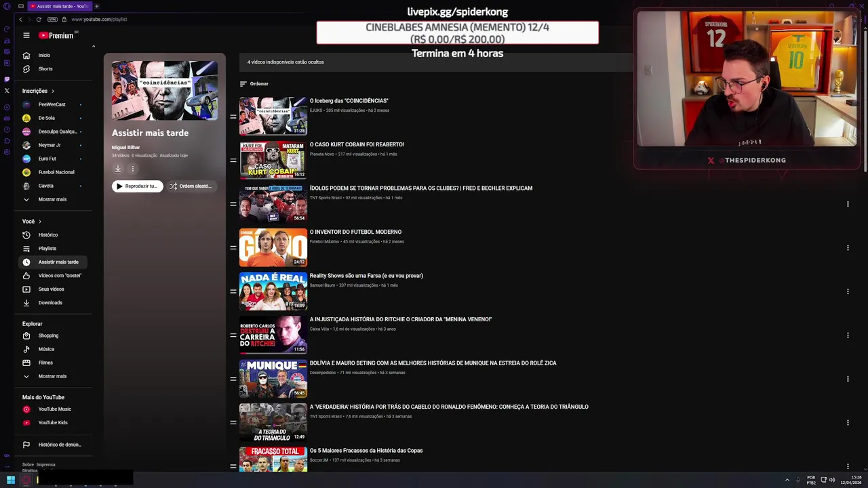
Task: Open Shopping under Explorar
Action: tap(54, 335)
